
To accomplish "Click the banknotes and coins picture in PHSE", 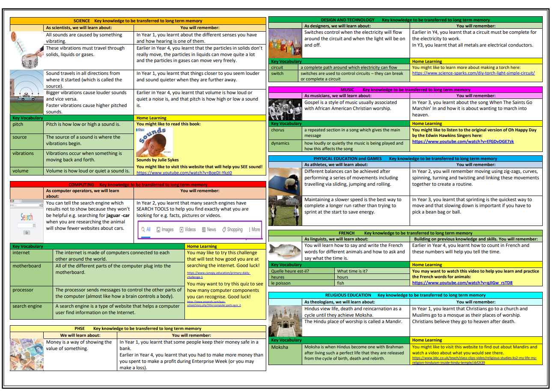I will pos(27,351).
